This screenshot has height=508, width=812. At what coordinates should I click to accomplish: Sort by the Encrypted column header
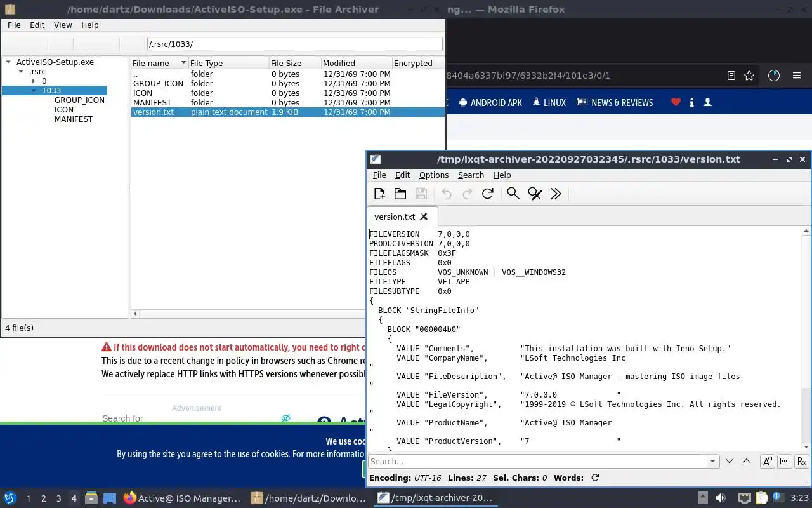418,63
